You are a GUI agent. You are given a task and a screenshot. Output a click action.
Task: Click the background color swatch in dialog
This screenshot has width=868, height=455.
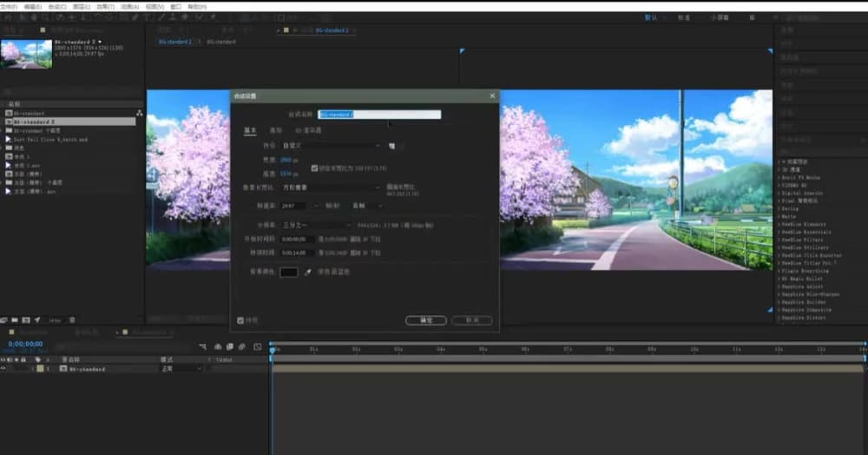coord(289,272)
